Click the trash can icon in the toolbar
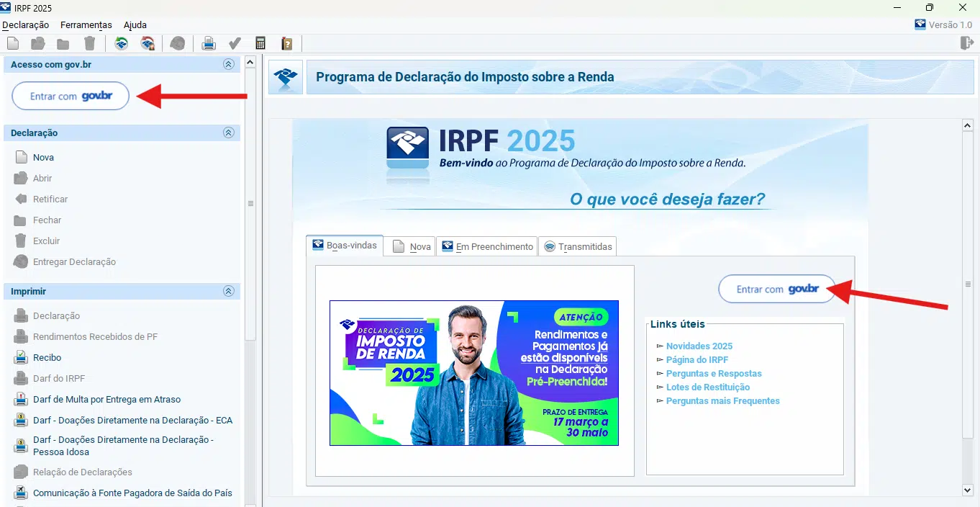980x507 pixels. (x=89, y=44)
